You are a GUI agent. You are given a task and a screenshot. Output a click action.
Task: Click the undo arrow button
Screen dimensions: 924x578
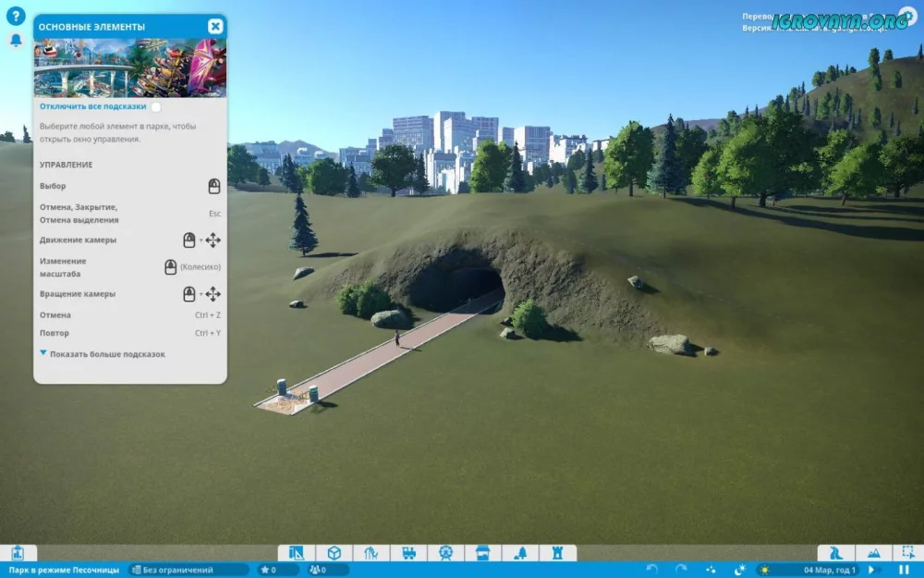pos(651,570)
